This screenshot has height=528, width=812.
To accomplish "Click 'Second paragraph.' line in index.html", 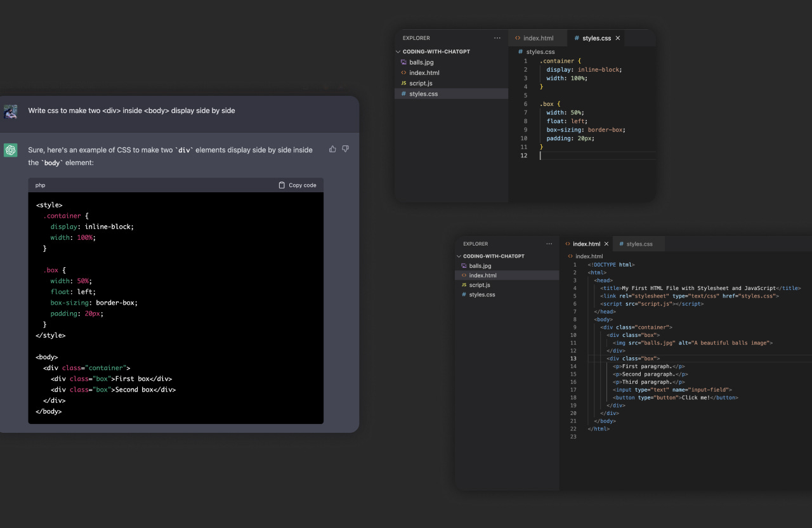I will (x=650, y=374).
